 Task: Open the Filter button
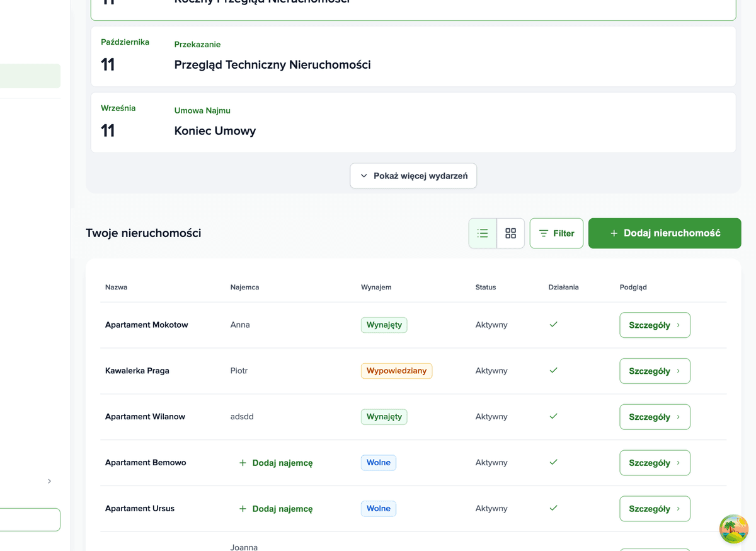point(556,233)
